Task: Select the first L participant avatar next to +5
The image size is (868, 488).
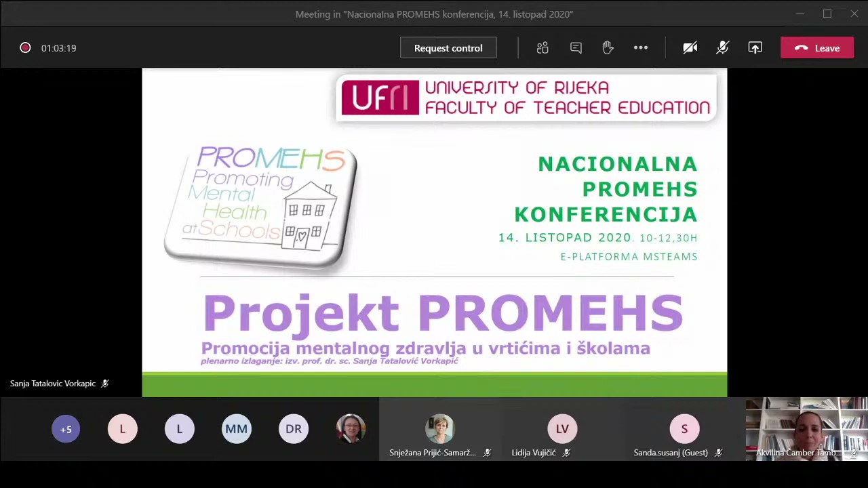Action: pos(123,429)
